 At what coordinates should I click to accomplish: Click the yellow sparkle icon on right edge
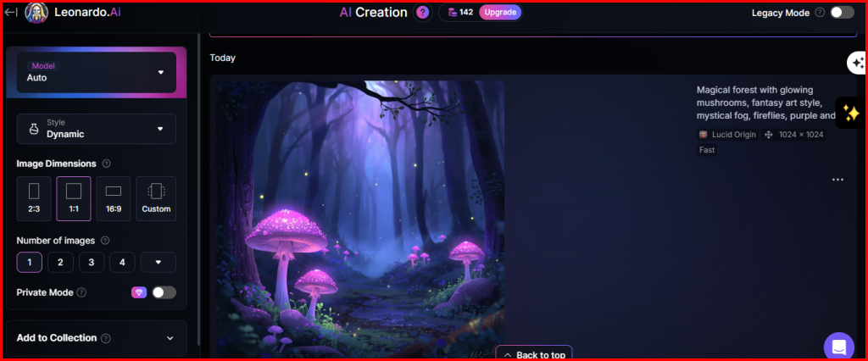[851, 113]
